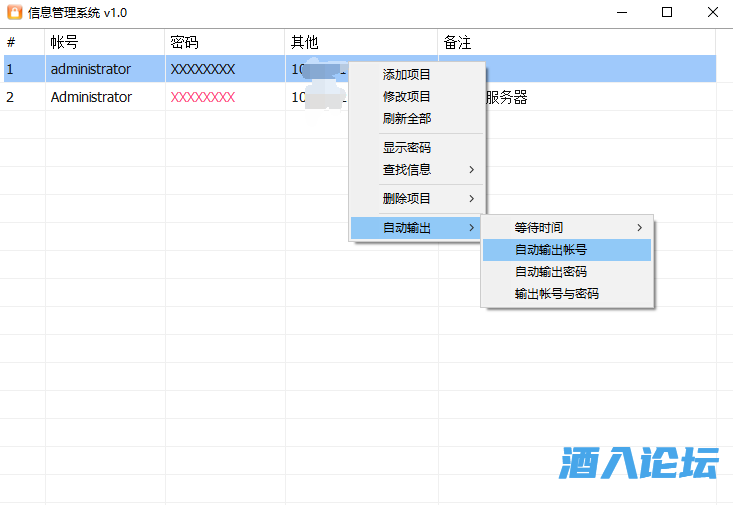This screenshot has width=733, height=505.
Task: Click 刷新全部 to refresh all entries
Action: pyautogui.click(x=407, y=119)
